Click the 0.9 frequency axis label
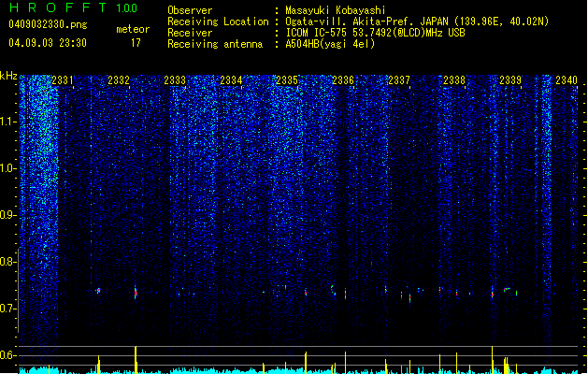 [8, 215]
